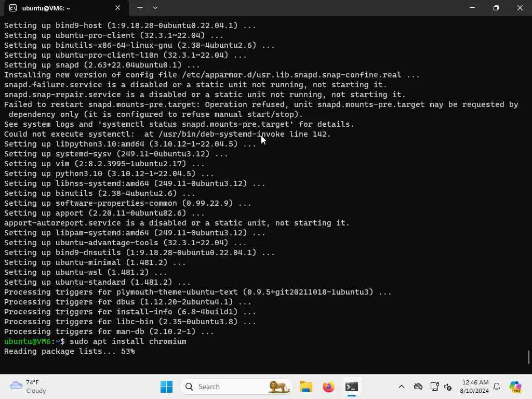Click 'Could not execute systemctl' line

coord(167,134)
